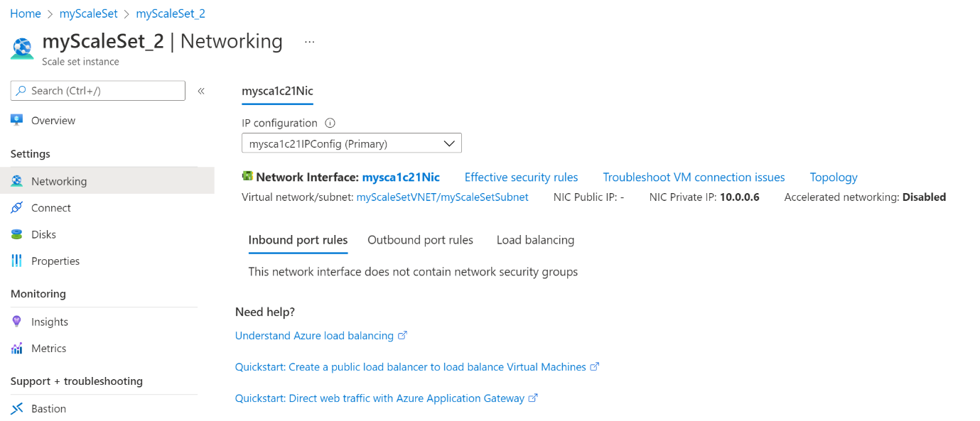Open Quickstart Application Gateway link

379,398
